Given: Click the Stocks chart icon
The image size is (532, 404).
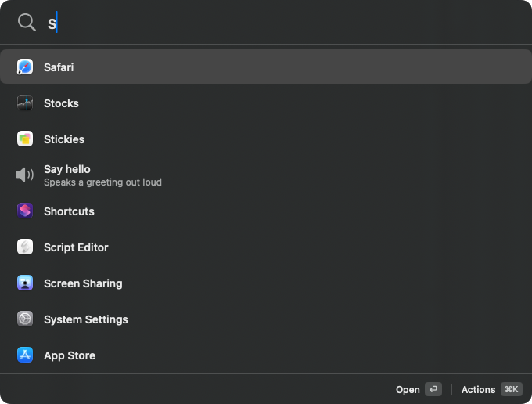Looking at the screenshot, I should pyautogui.click(x=25, y=103).
